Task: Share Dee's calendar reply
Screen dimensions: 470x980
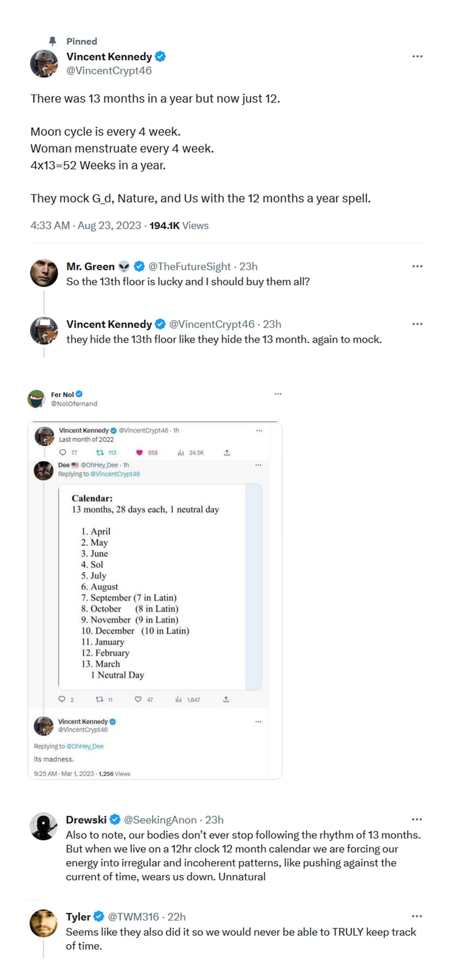Action: (x=226, y=699)
